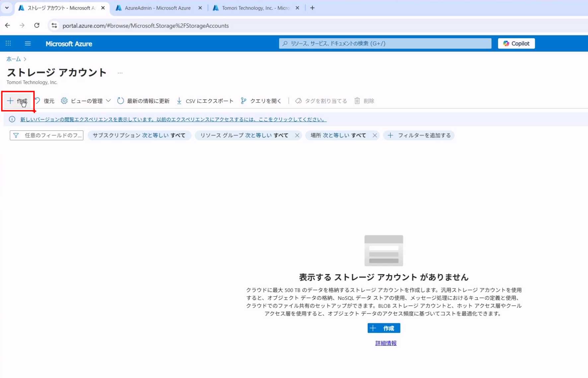Open the 詳細情報 link
This screenshot has width=588, height=378.
click(386, 343)
